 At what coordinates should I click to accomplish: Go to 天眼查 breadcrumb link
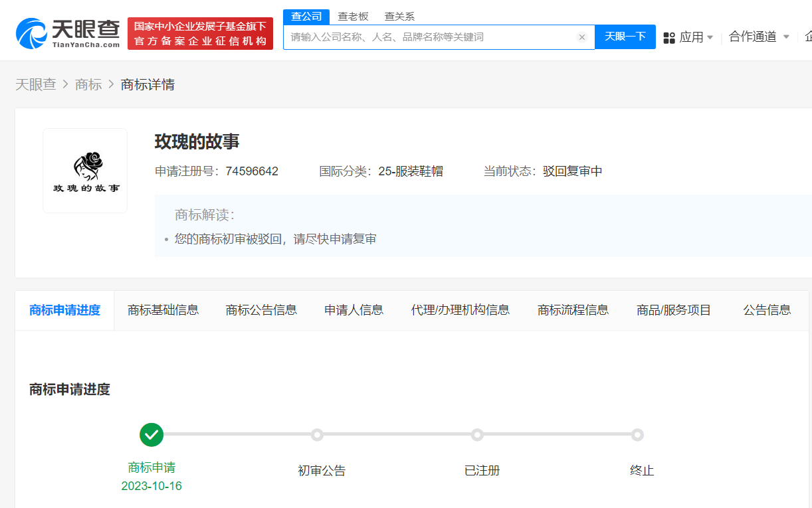pos(36,85)
